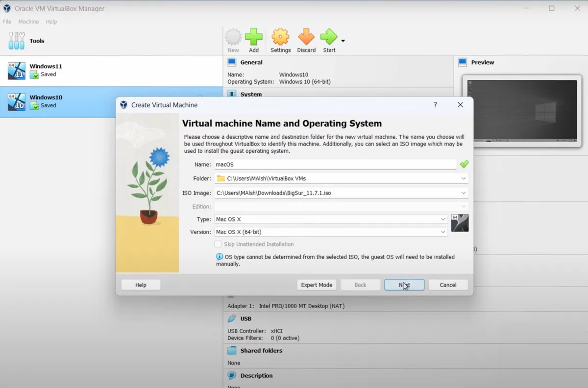Click the Name input field containing macOS

335,165
